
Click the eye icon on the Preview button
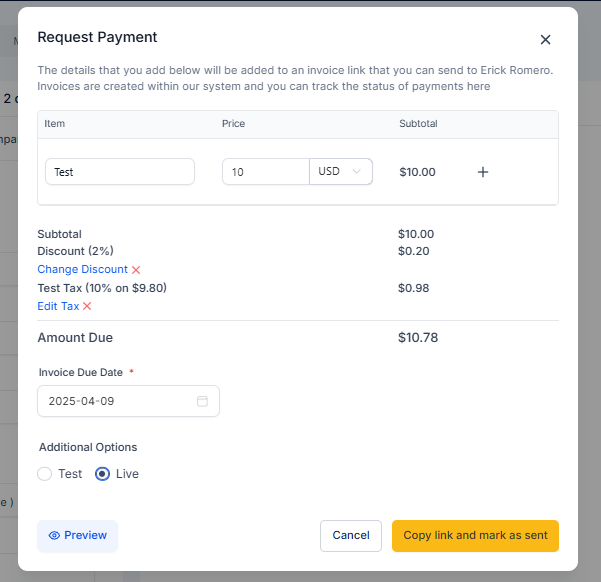coord(54,536)
